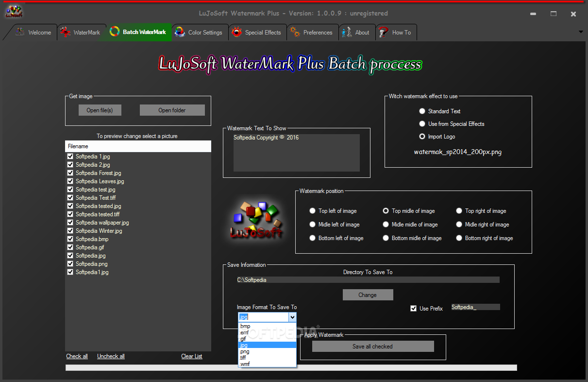This screenshot has height=382, width=588.
Task: Select Softpedia Leaves.jpg file name
Action: coord(100,181)
